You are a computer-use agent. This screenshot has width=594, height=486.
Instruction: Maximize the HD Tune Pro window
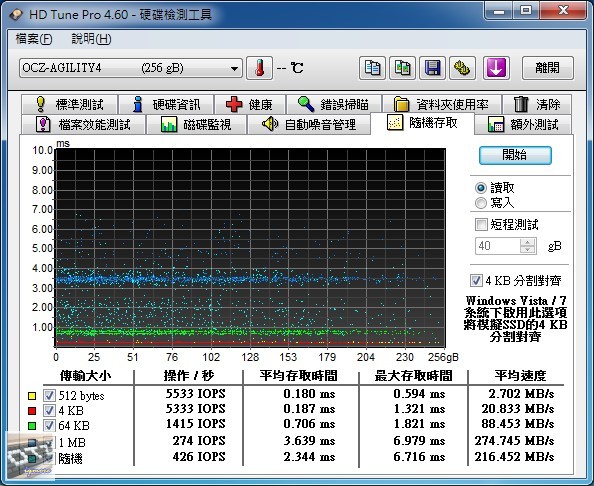(x=526, y=11)
